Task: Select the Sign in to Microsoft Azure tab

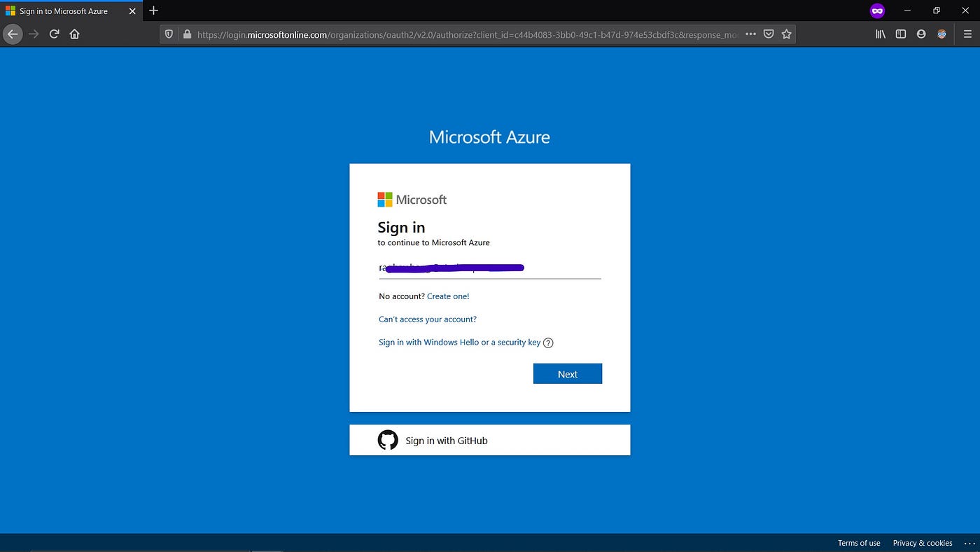Action: 71,11
